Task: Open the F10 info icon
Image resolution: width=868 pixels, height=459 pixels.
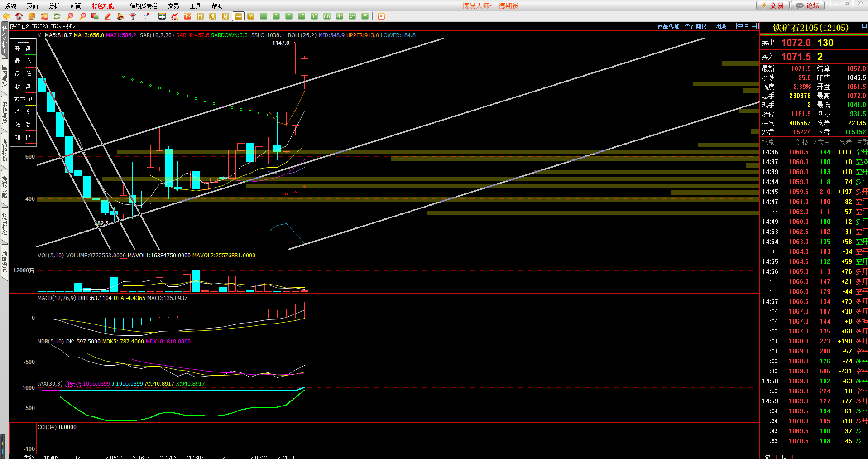Action: 44,16
